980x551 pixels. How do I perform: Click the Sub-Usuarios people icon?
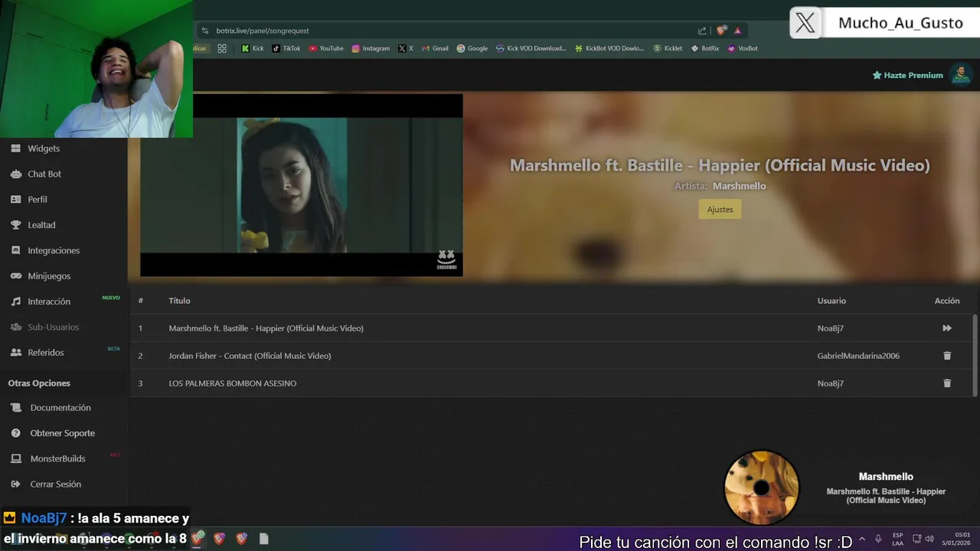[x=15, y=327]
